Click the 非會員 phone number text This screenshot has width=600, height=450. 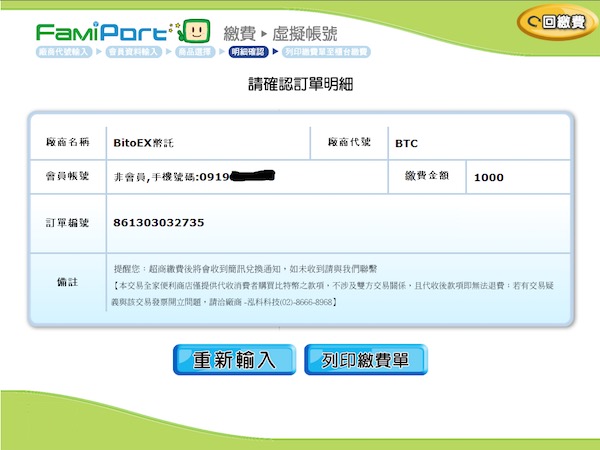point(194,176)
